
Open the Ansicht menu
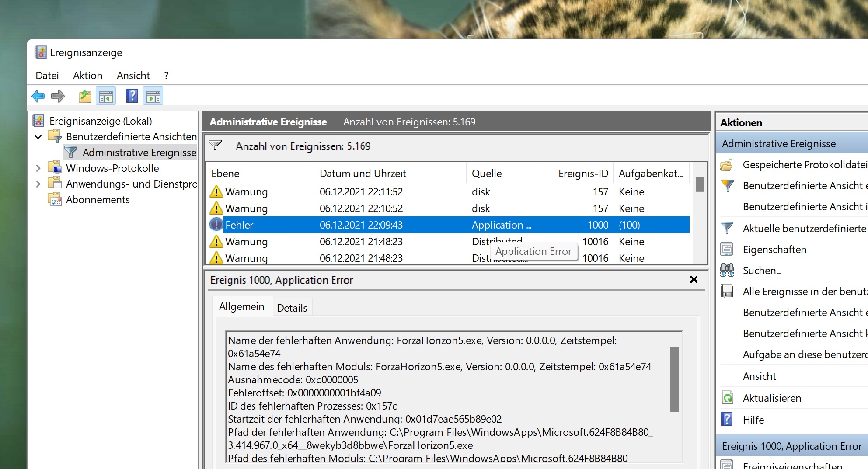[133, 76]
